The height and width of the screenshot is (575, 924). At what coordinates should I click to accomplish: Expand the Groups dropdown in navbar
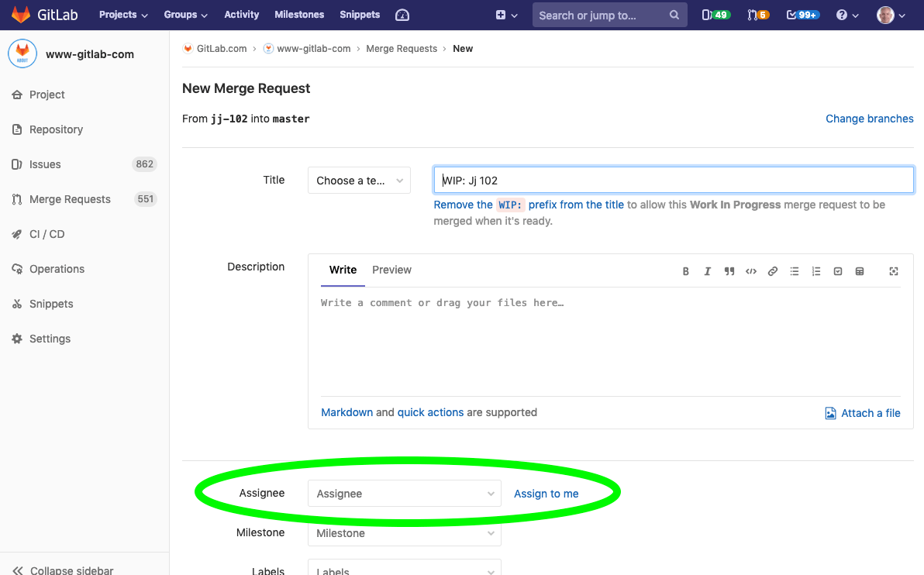coord(185,15)
